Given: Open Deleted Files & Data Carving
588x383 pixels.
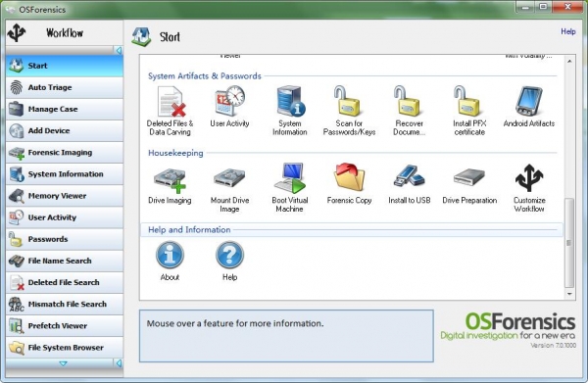Looking at the screenshot, I should pos(170,111).
